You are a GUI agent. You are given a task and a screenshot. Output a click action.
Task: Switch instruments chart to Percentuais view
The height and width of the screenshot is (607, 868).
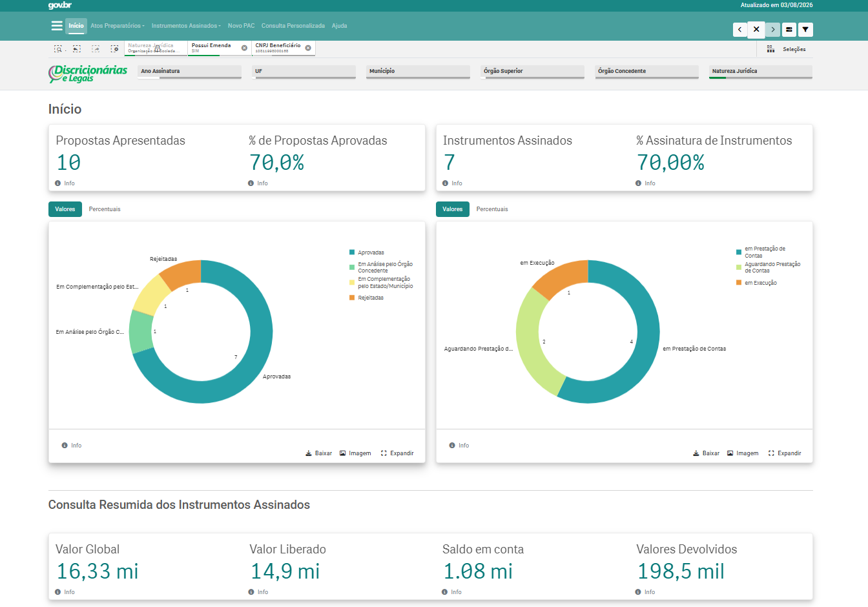click(x=492, y=209)
